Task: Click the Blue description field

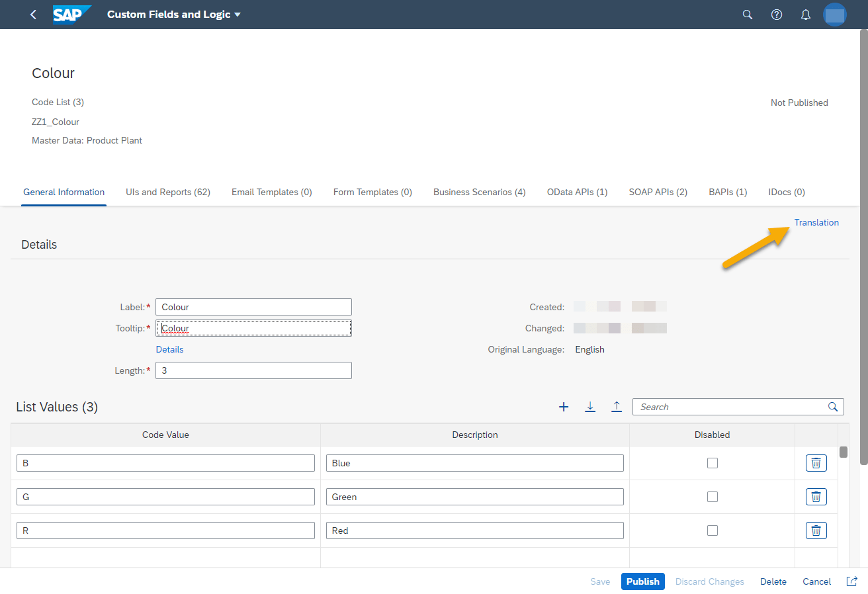Action: point(475,463)
